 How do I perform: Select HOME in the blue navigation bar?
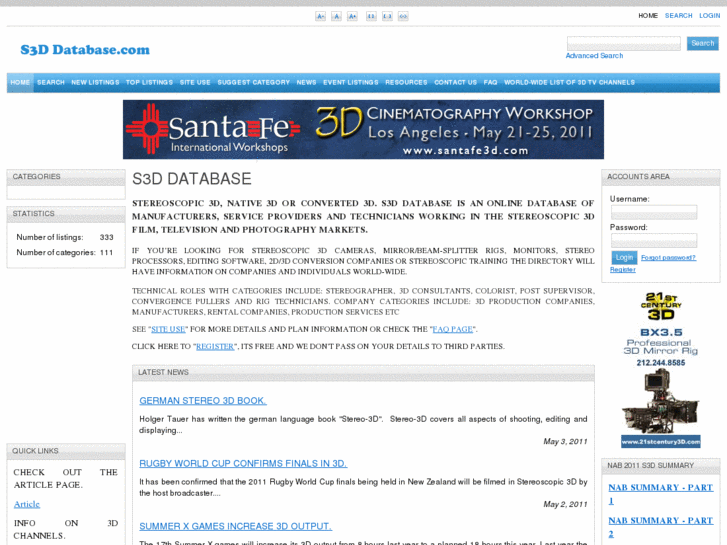[20, 83]
